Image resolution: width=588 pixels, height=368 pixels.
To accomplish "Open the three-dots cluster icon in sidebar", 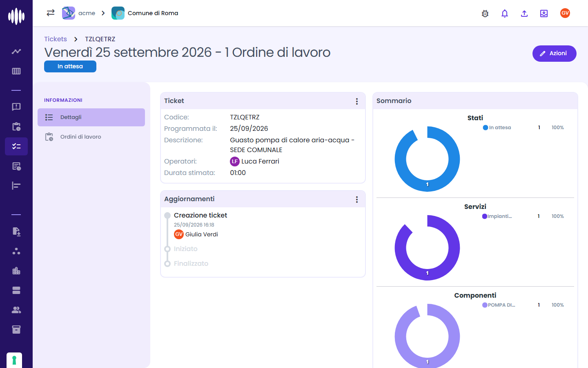I will (16, 251).
